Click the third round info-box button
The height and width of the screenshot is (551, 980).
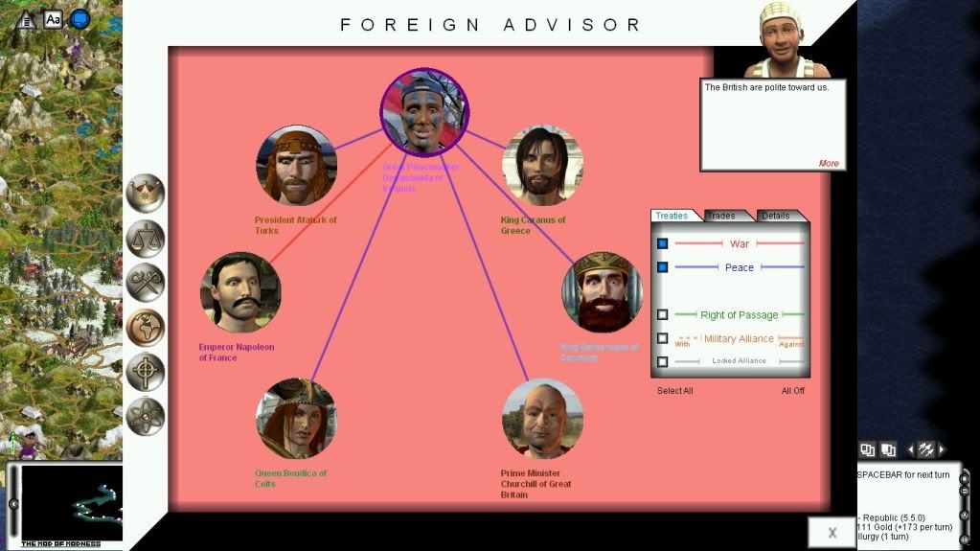tap(965, 515)
